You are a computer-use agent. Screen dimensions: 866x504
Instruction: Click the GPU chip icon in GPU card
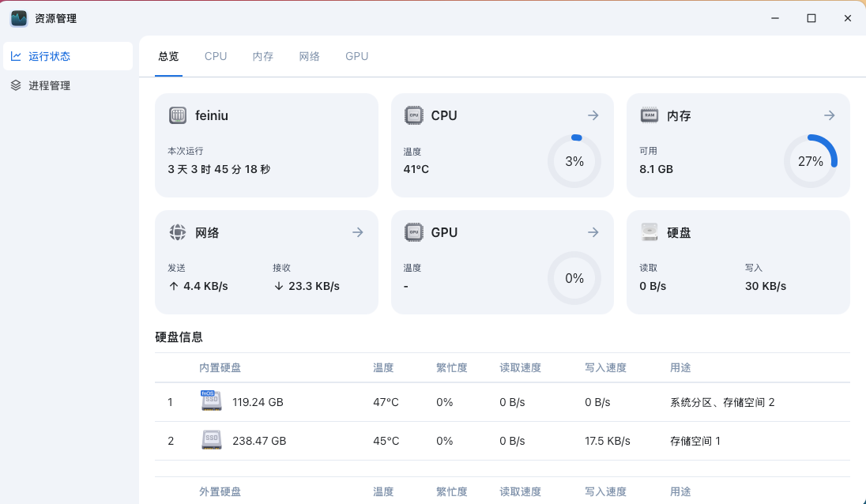click(414, 232)
